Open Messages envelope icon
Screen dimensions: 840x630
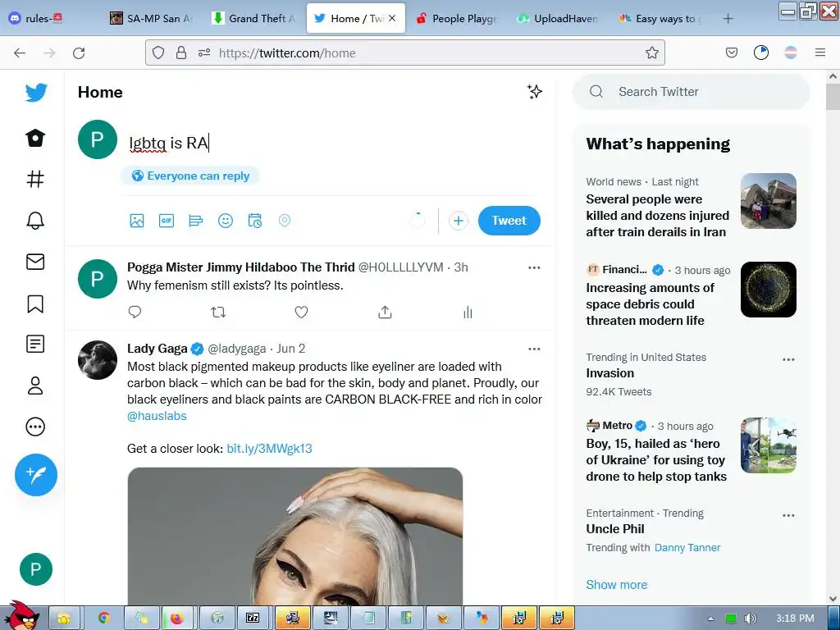pyautogui.click(x=35, y=262)
